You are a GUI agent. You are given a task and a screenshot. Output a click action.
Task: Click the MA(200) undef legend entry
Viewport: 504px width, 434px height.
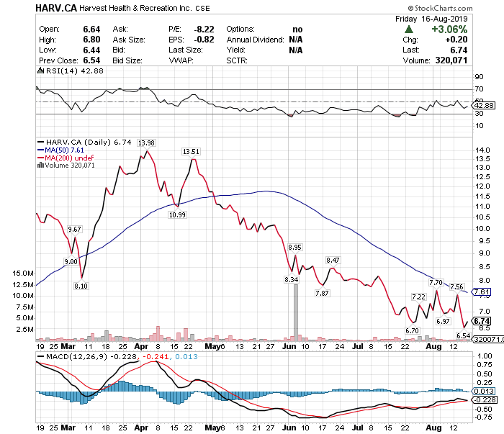[x=66, y=158]
